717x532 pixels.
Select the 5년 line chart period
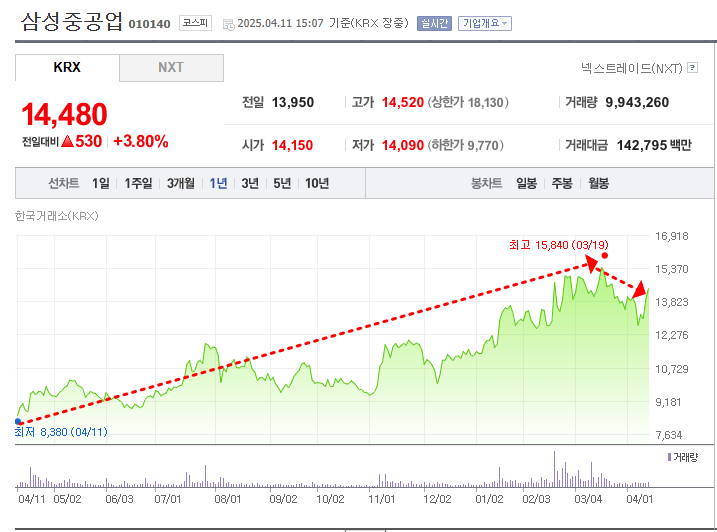(282, 183)
